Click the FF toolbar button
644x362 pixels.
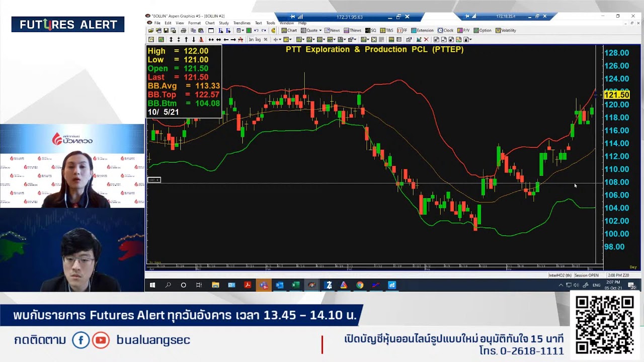tap(402, 30)
